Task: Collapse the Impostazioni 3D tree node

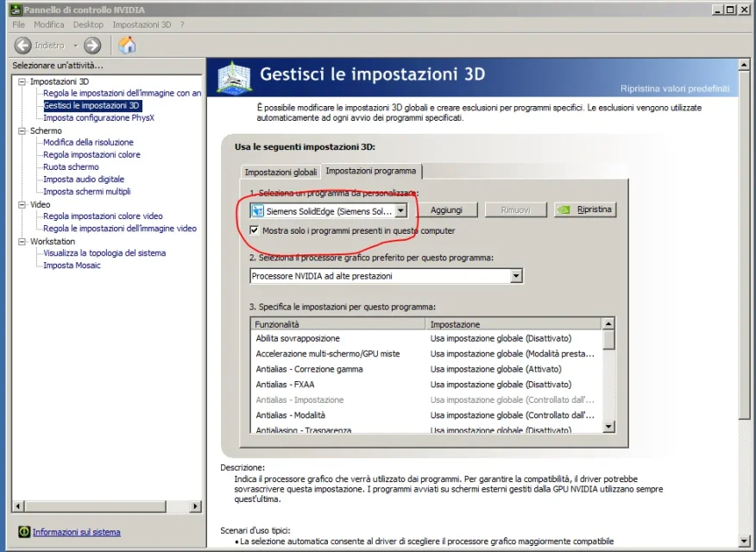Action: pos(22,81)
